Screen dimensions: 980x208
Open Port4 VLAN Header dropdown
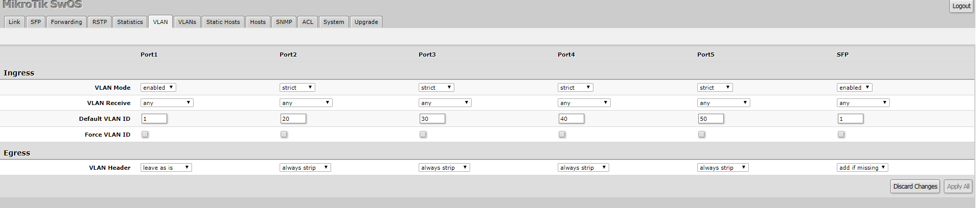click(x=583, y=168)
